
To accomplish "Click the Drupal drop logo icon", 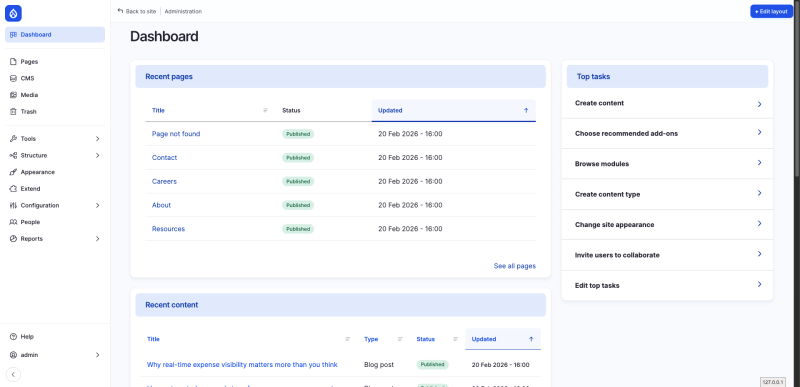I will [x=13, y=13].
